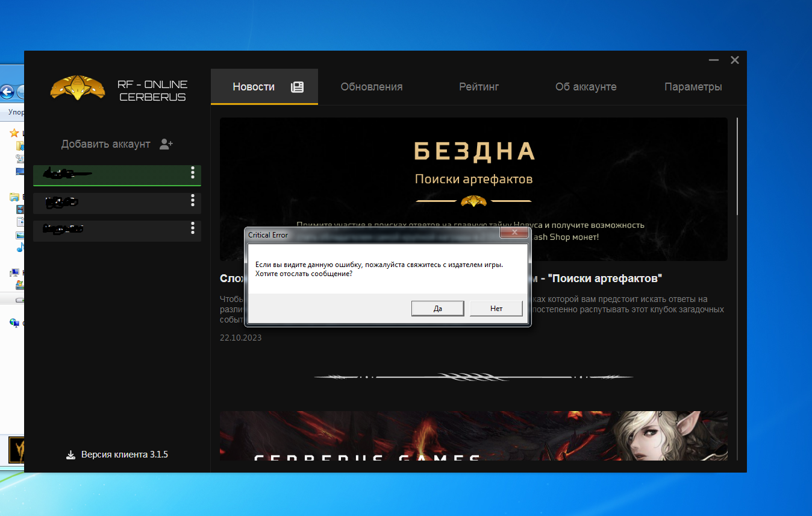Open the Упорядочить menu in the Explorer window

[16, 112]
